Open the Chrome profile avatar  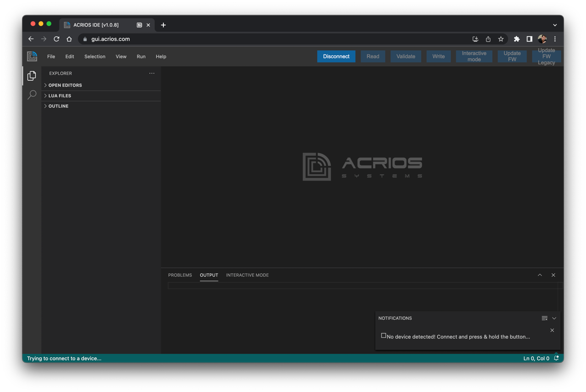(543, 39)
